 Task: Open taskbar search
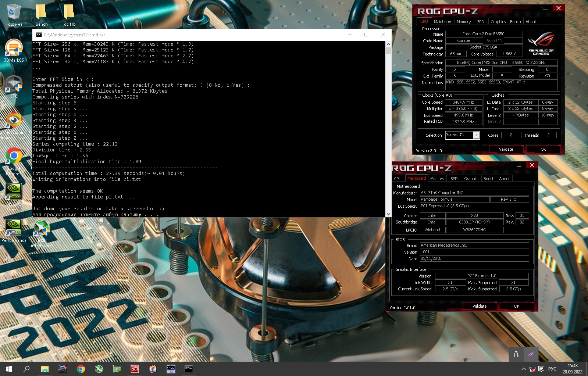point(26,369)
